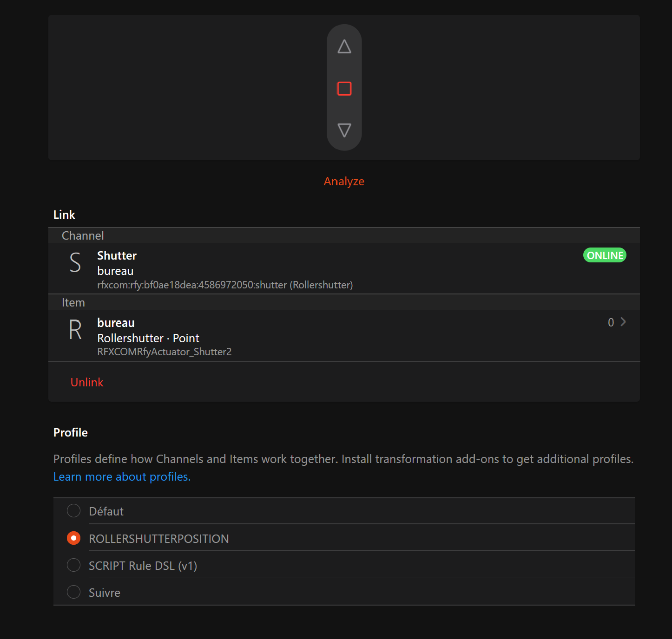Click the Analyze link

point(344,181)
